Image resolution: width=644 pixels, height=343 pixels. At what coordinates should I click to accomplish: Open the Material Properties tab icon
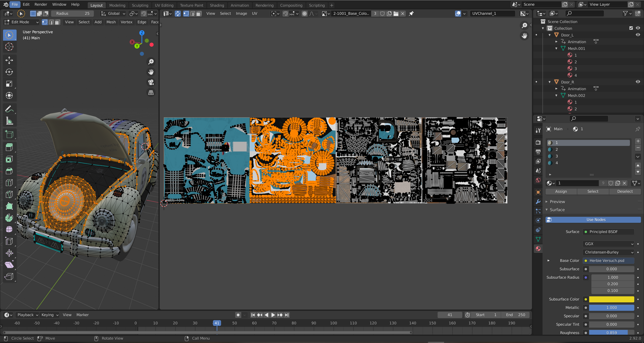click(x=538, y=249)
